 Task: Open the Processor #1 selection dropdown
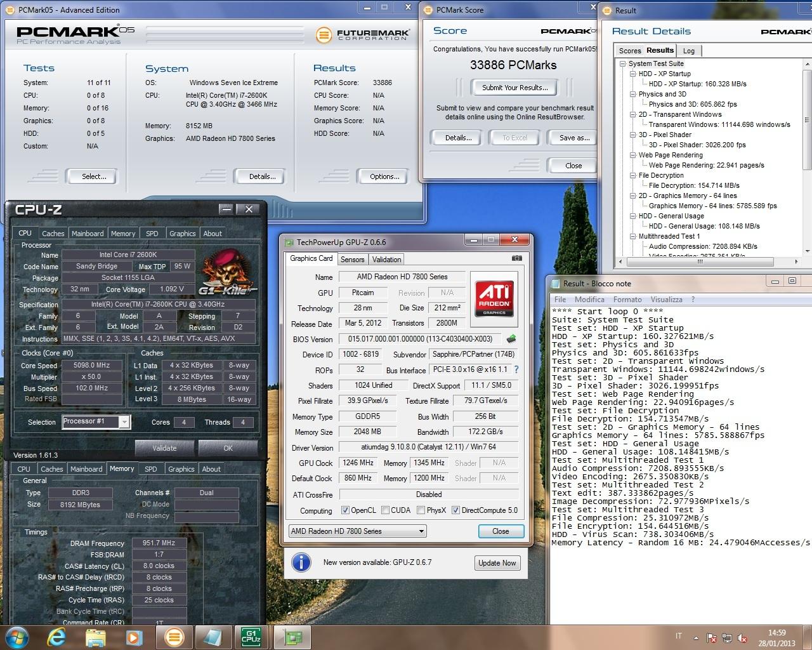coord(96,421)
